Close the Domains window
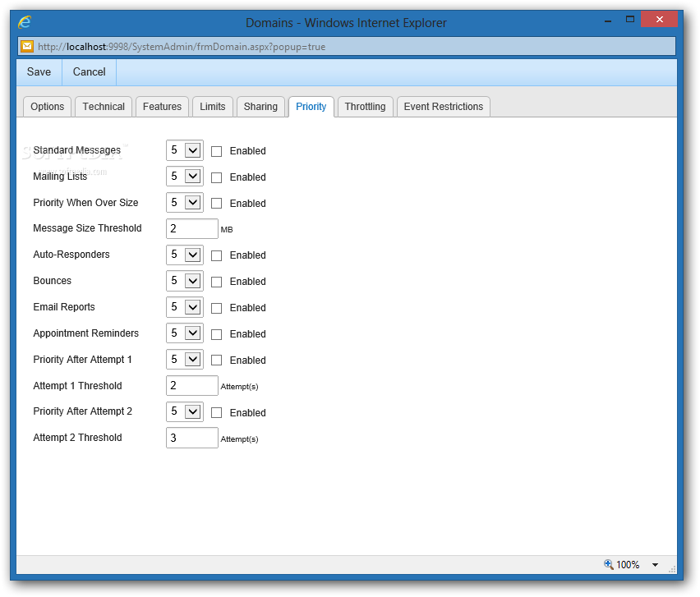700x597 pixels. [660, 19]
